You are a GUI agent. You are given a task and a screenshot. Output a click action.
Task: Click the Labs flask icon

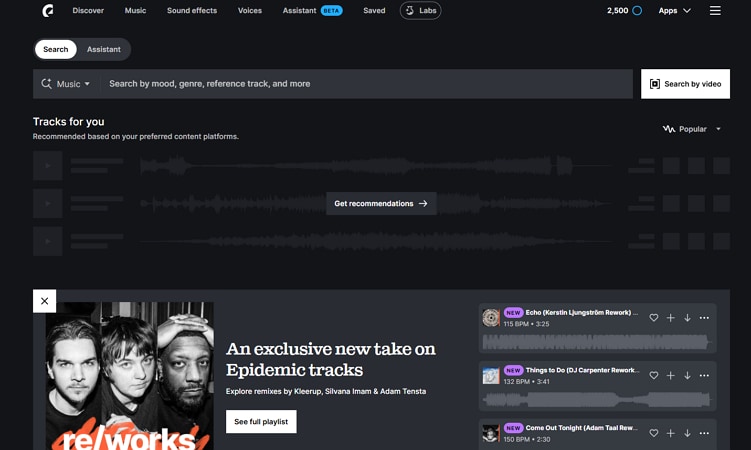click(x=410, y=10)
